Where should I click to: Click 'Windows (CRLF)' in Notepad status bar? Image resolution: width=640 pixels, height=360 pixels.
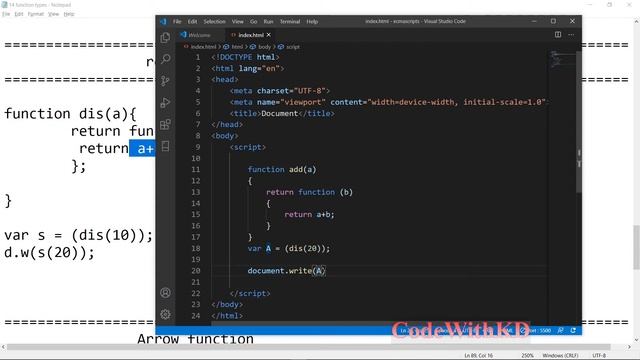pos(560,356)
